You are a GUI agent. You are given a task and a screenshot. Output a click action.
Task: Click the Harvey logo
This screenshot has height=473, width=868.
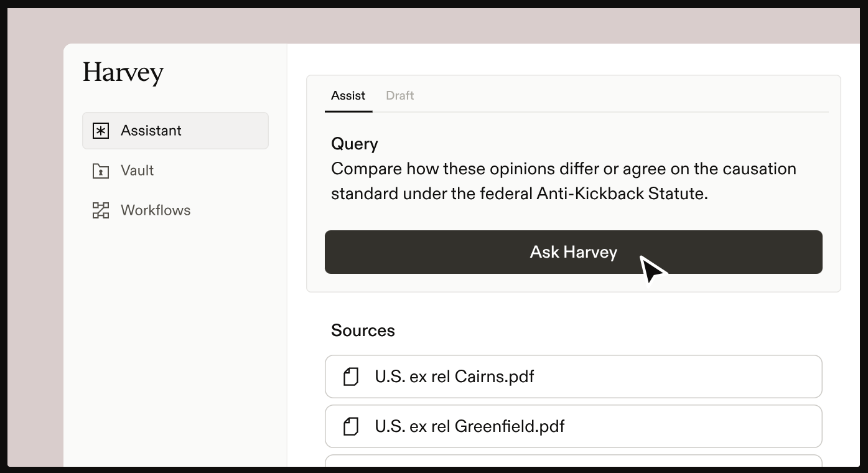(123, 73)
